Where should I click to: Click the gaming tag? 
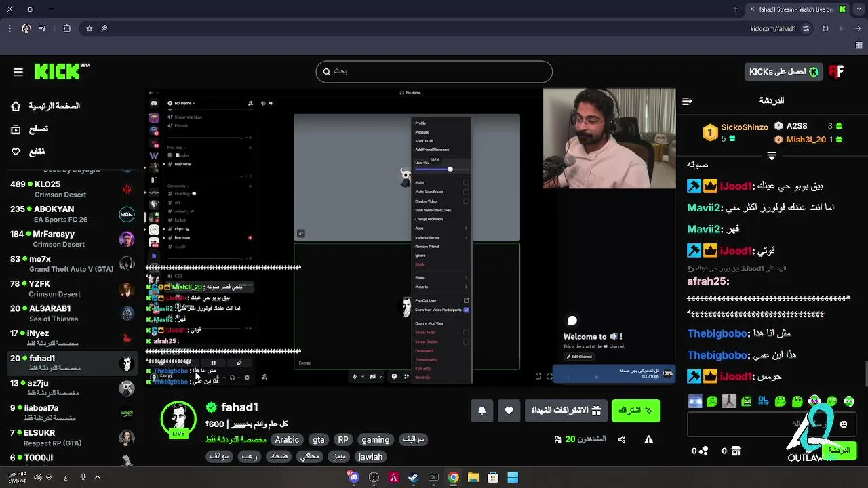376,440
